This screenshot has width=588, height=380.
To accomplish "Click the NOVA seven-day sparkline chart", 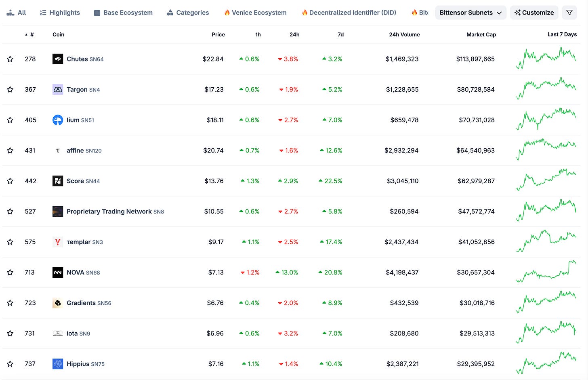I will pyautogui.click(x=546, y=272).
